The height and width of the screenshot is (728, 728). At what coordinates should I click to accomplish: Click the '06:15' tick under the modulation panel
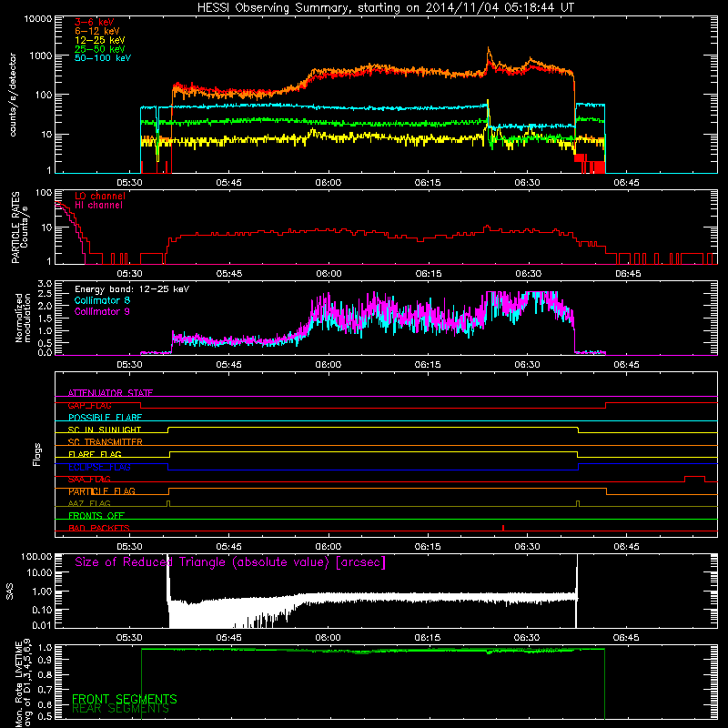click(428, 365)
